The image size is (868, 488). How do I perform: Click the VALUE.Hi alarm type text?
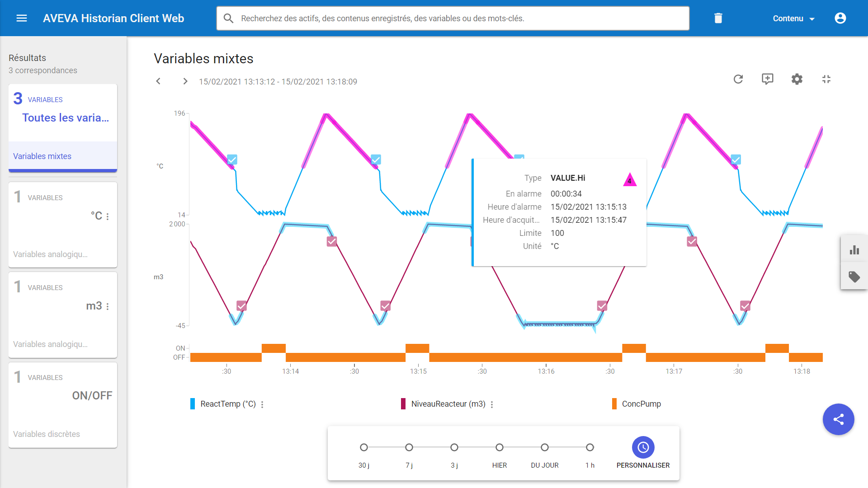[x=568, y=178]
